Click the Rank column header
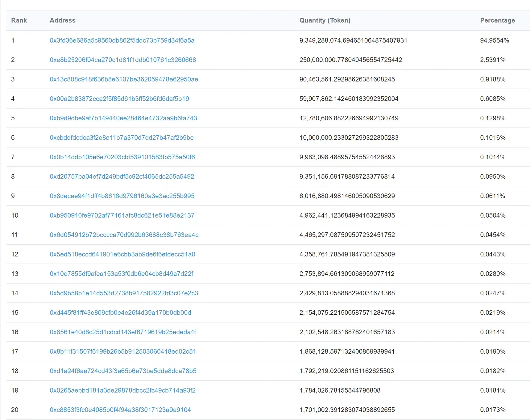 pyautogui.click(x=19, y=20)
